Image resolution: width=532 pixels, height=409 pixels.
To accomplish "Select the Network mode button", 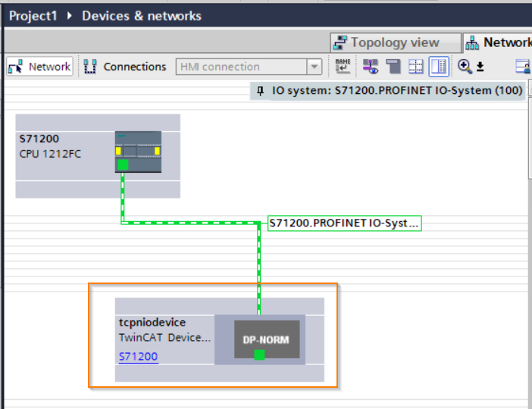I will pyautogui.click(x=39, y=67).
